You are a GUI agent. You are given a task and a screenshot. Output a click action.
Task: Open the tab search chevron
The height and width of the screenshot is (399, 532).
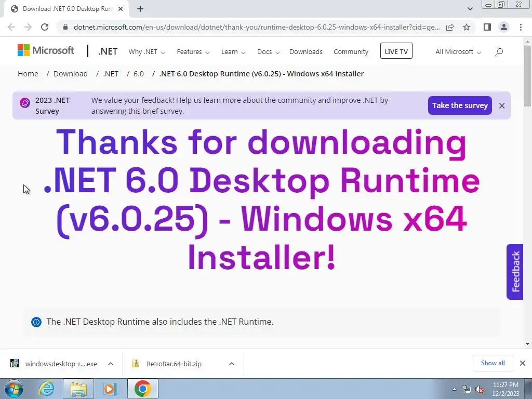[x=470, y=9]
